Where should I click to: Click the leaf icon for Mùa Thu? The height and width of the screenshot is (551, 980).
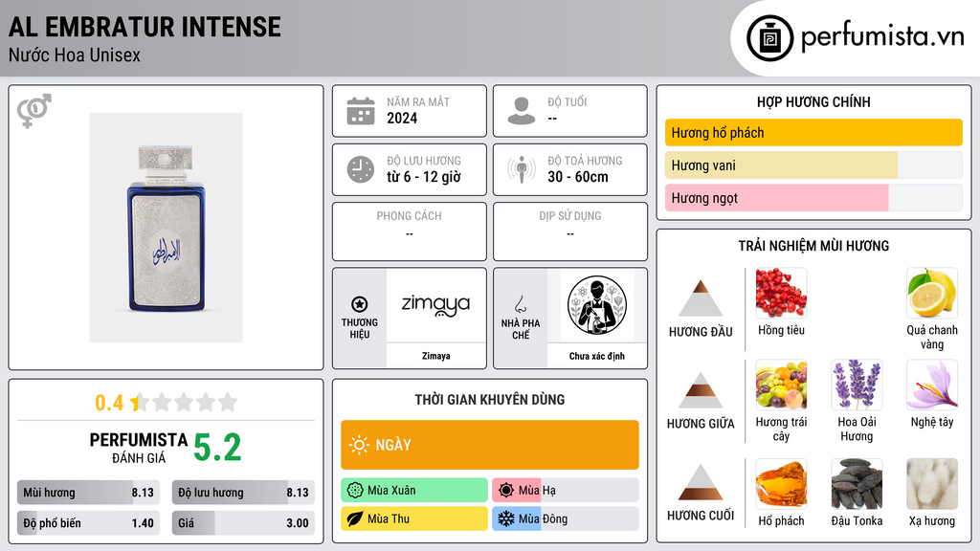pyautogui.click(x=355, y=518)
